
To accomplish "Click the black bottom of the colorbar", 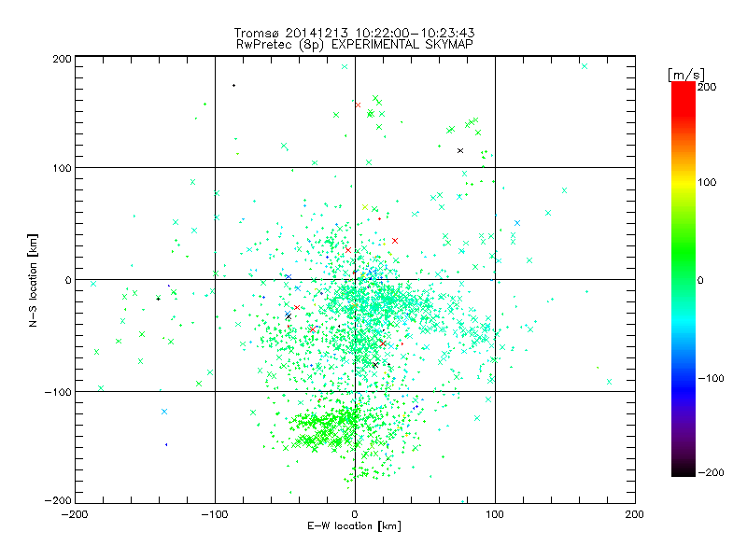I will coord(684,470).
